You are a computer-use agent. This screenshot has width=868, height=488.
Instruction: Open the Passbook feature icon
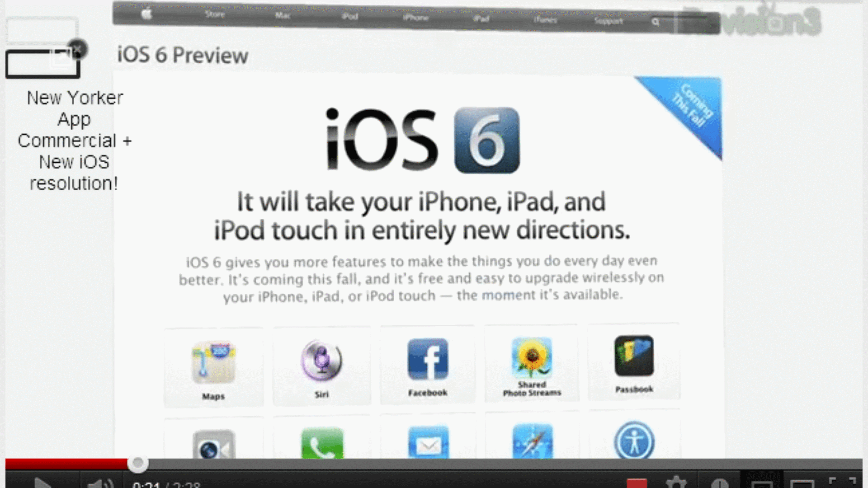tap(634, 356)
